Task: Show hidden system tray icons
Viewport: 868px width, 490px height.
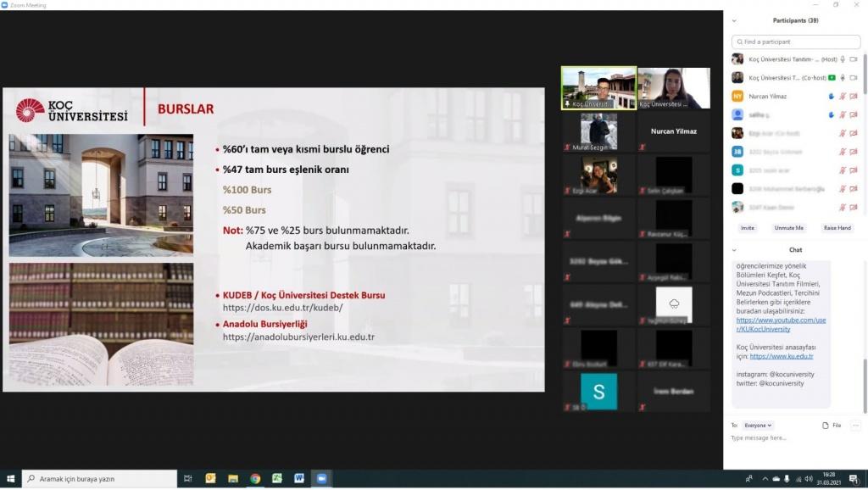Action: pos(765,479)
